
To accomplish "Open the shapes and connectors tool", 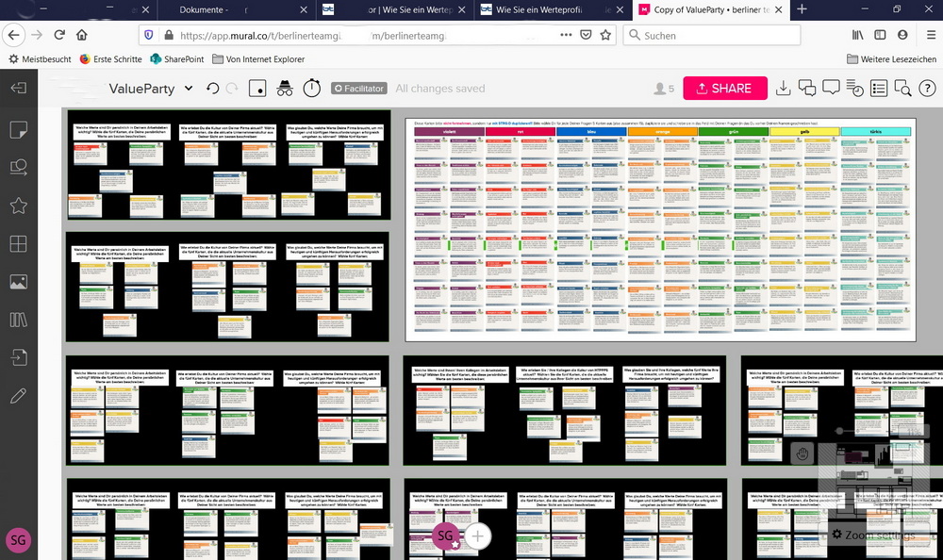I will click(x=18, y=168).
